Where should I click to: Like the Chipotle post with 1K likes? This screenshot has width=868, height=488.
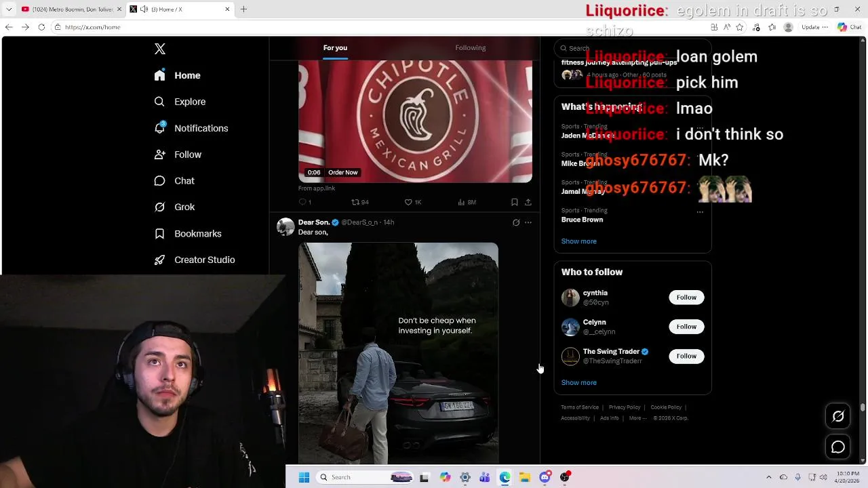(x=413, y=202)
